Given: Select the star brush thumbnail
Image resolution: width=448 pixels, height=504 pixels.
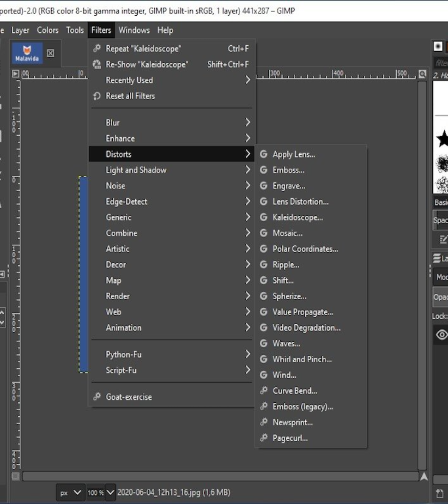Looking at the screenshot, I should [442, 138].
